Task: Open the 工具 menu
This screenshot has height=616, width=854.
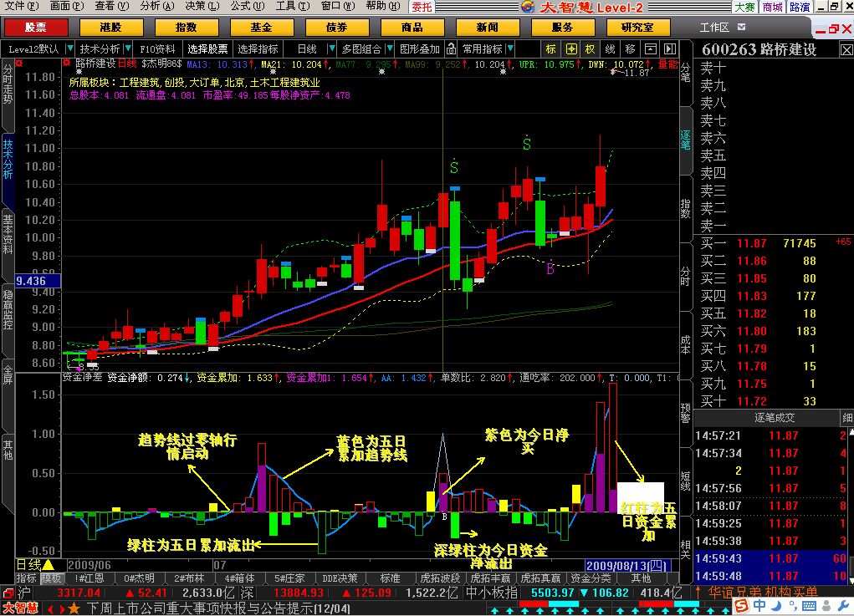Action: (x=293, y=7)
